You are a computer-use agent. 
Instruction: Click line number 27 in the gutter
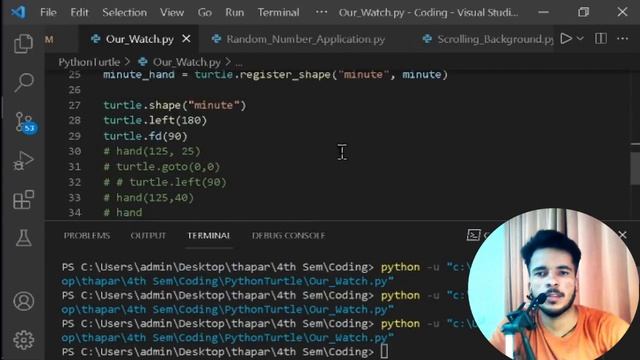tap(74, 105)
